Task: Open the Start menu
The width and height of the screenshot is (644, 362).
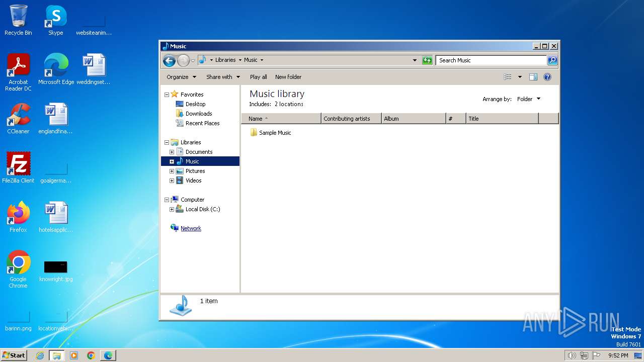Action: coord(14,355)
